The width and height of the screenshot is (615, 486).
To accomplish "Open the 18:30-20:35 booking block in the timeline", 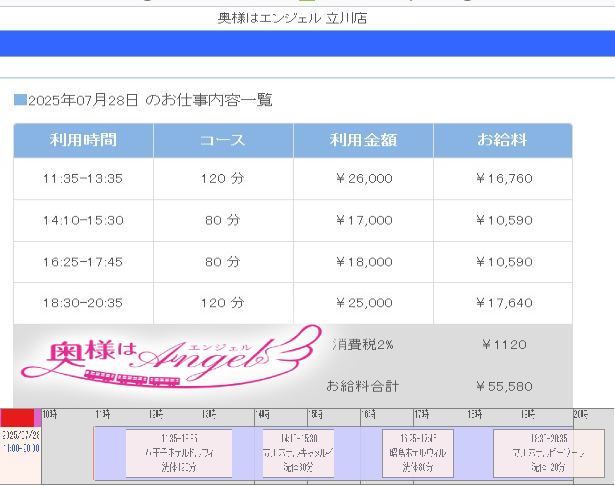I will (549, 453).
